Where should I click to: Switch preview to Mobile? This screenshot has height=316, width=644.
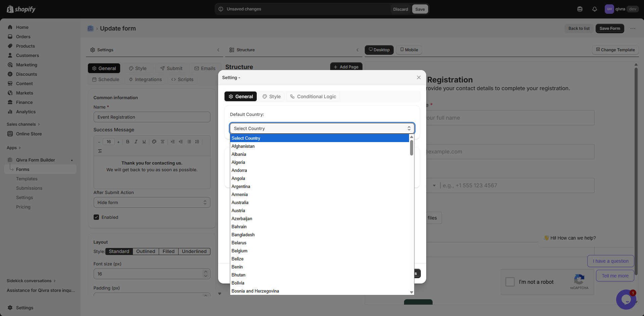pos(409,50)
